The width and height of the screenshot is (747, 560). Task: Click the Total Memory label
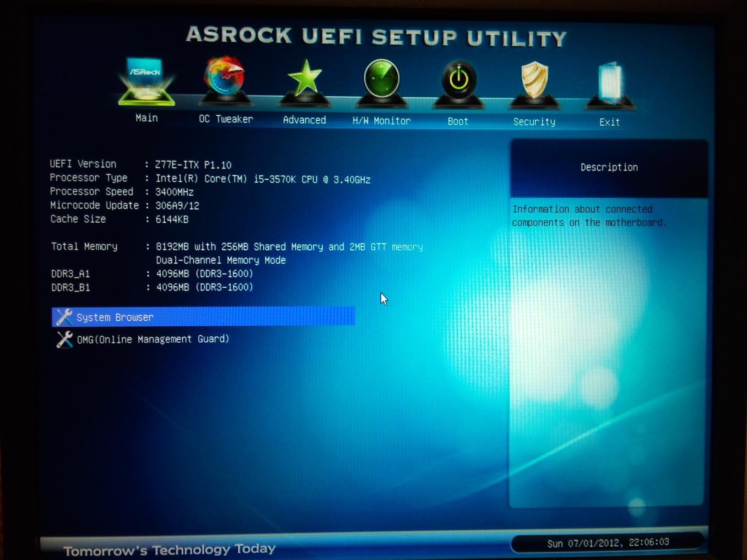coord(84,247)
